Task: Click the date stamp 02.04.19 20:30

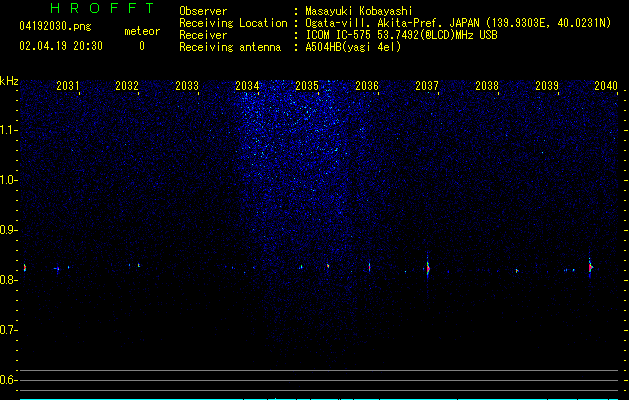Action: click(61, 46)
